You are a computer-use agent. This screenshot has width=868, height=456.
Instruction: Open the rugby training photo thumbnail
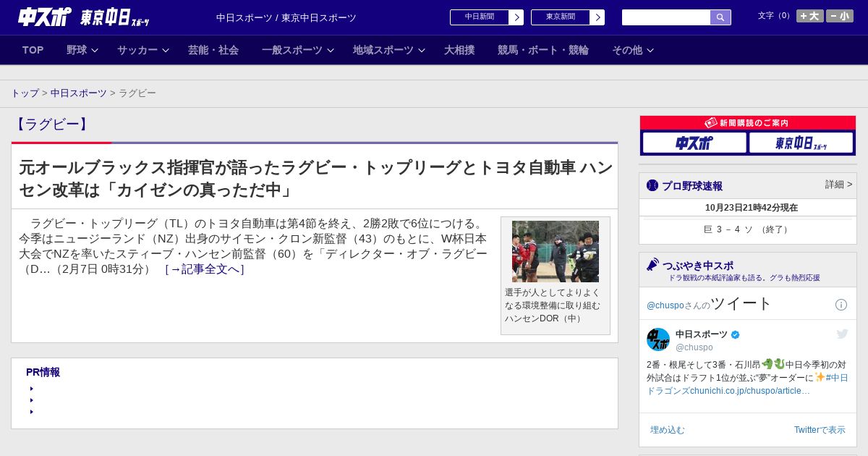(x=556, y=251)
